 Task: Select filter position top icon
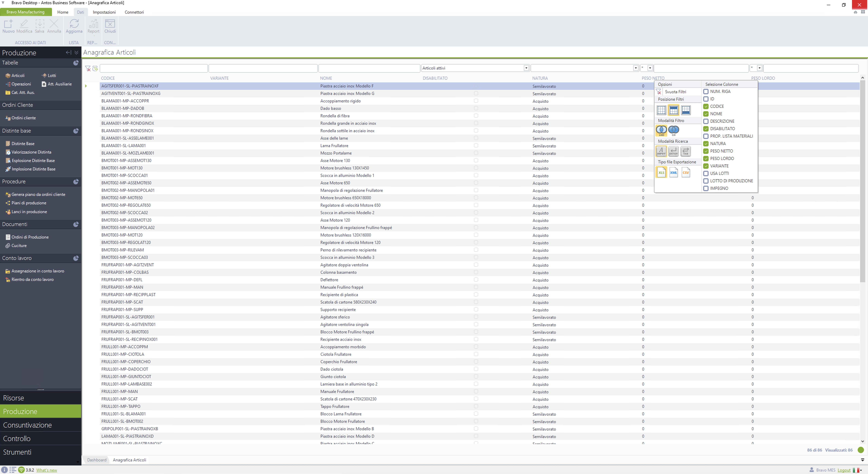click(673, 110)
